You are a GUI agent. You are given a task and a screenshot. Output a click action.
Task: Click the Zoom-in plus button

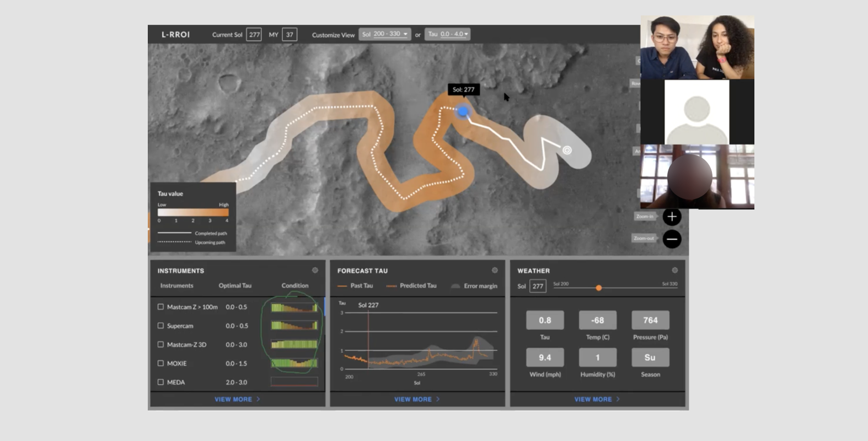point(672,217)
